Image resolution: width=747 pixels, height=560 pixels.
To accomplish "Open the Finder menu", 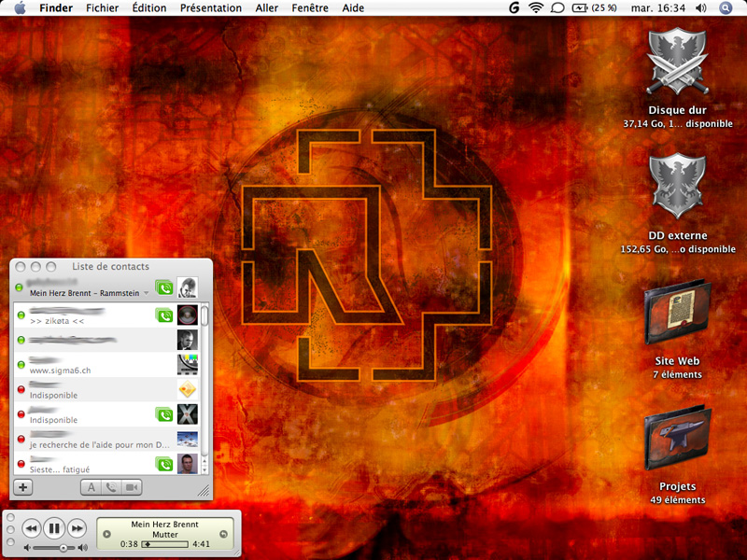I will coord(56,8).
